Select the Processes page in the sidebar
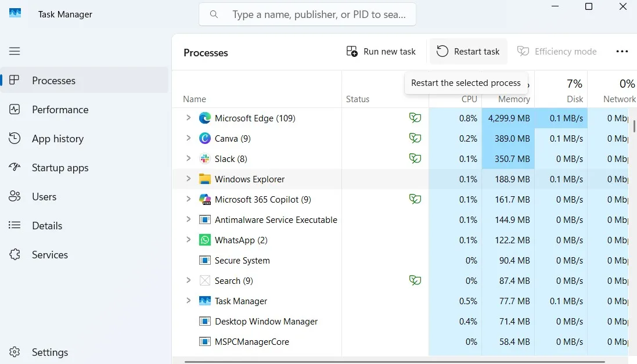 [15, 80]
